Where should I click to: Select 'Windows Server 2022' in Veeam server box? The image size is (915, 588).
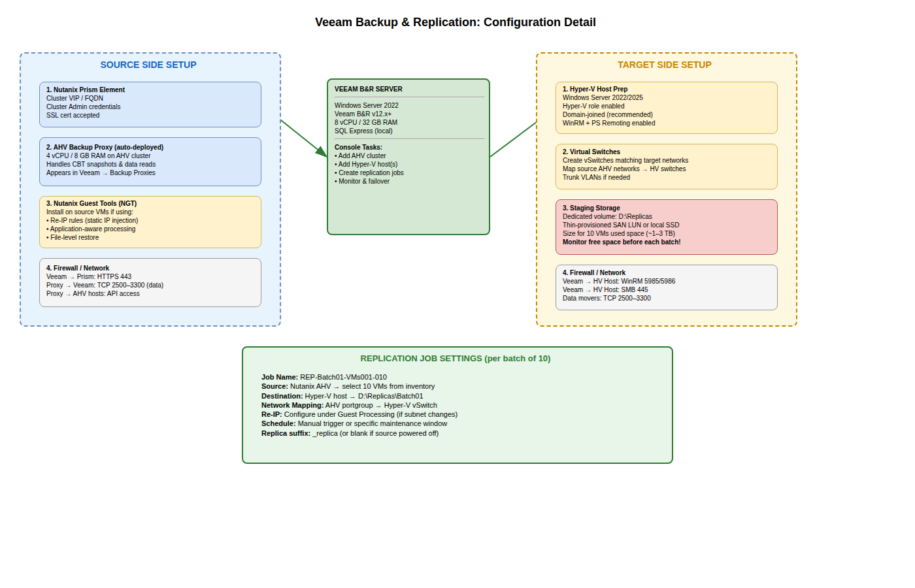click(x=367, y=105)
